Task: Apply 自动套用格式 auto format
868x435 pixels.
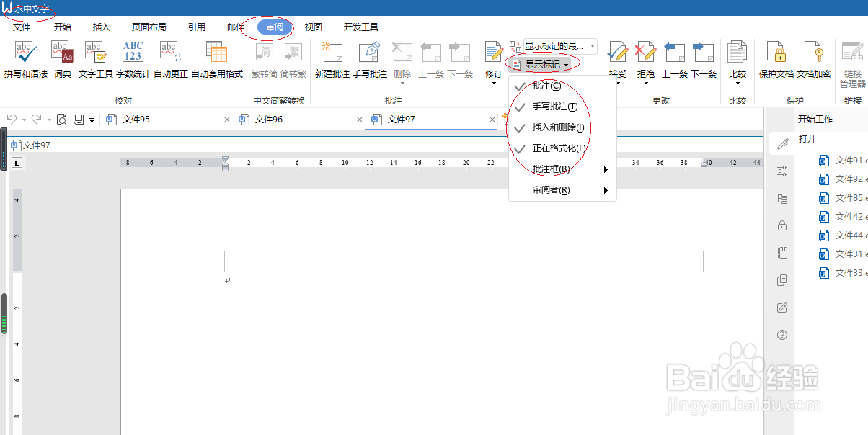Action: point(216,60)
